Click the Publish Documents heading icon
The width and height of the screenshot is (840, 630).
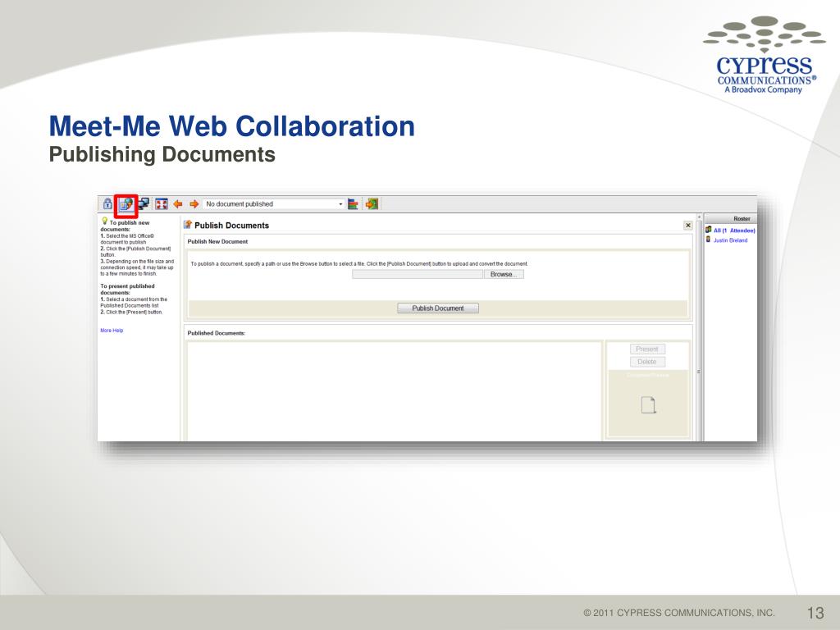[x=188, y=225]
